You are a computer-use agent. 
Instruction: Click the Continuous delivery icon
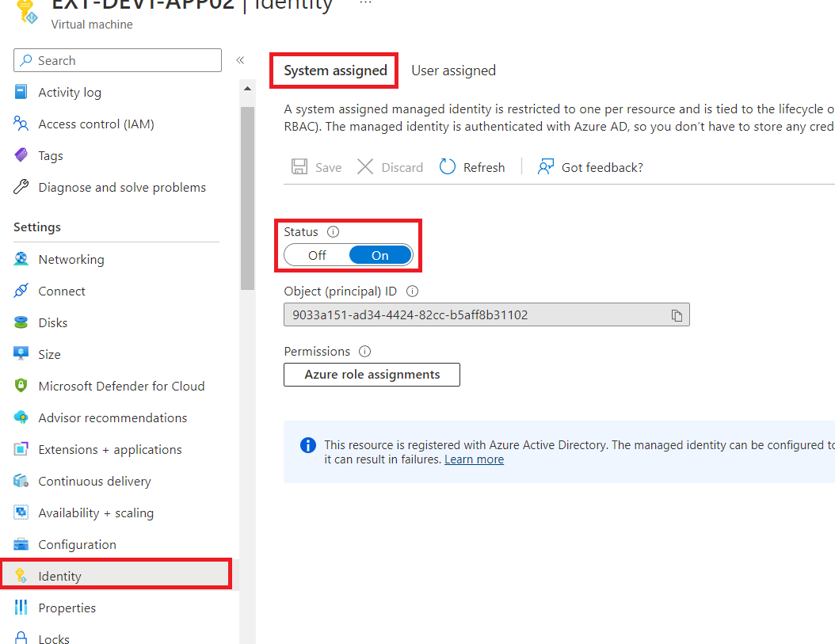click(21, 481)
